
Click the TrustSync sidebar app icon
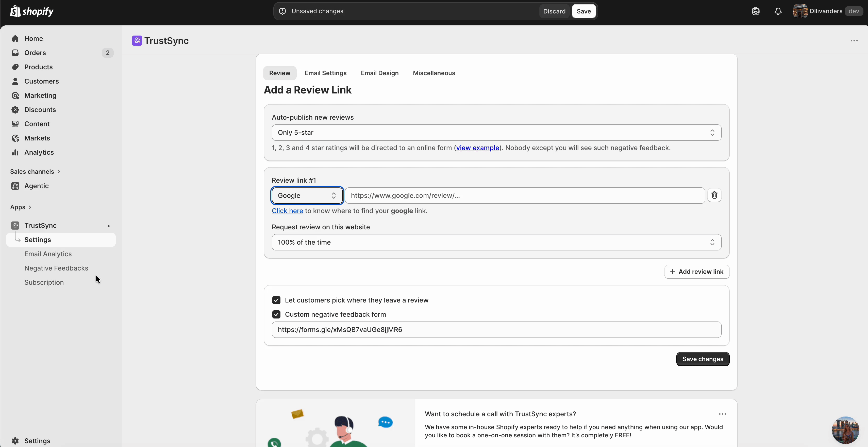pyautogui.click(x=15, y=225)
